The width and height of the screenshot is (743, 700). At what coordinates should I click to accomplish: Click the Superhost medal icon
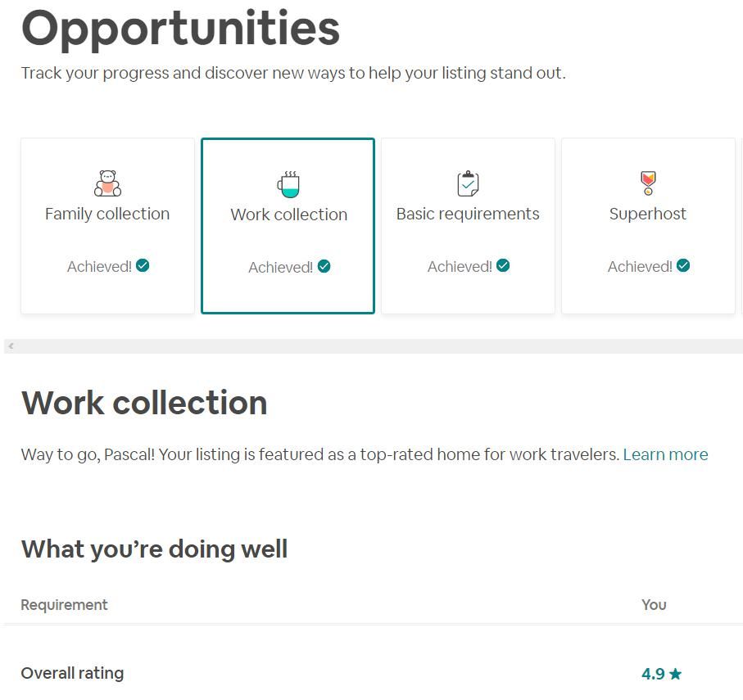(x=648, y=183)
